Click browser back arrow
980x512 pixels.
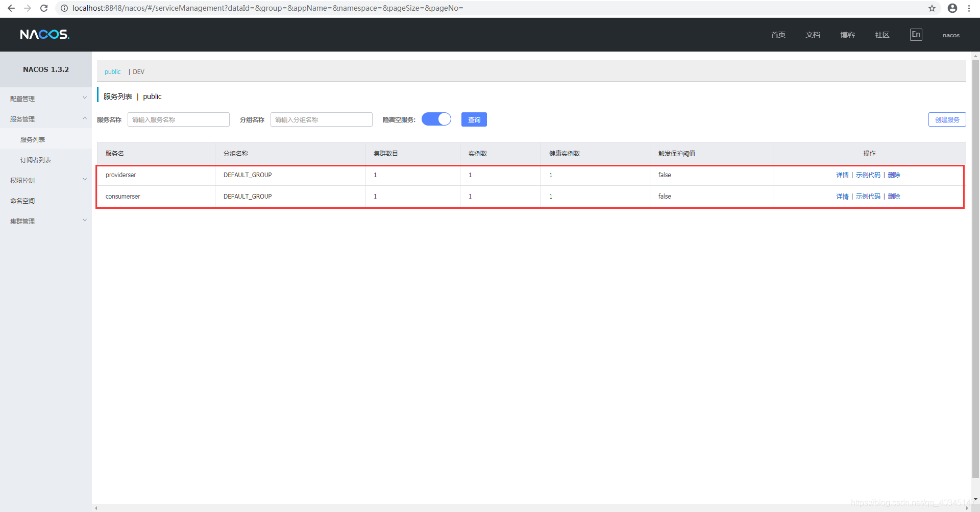[x=11, y=8]
